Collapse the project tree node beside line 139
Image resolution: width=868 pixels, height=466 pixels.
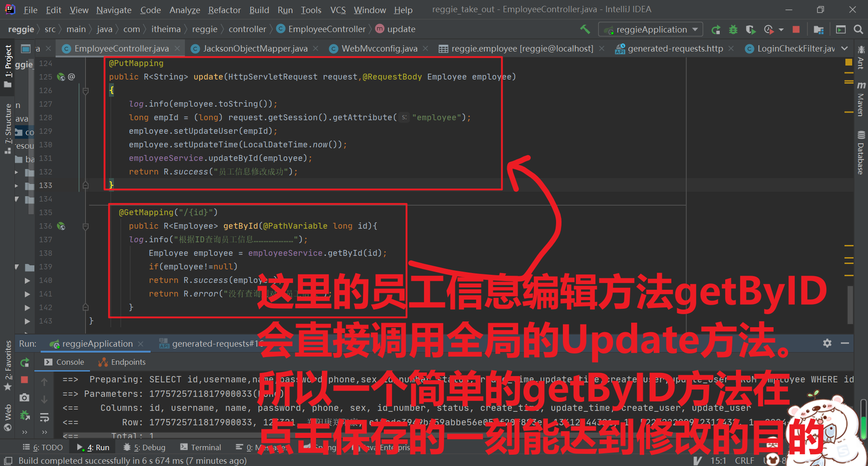click(x=17, y=267)
